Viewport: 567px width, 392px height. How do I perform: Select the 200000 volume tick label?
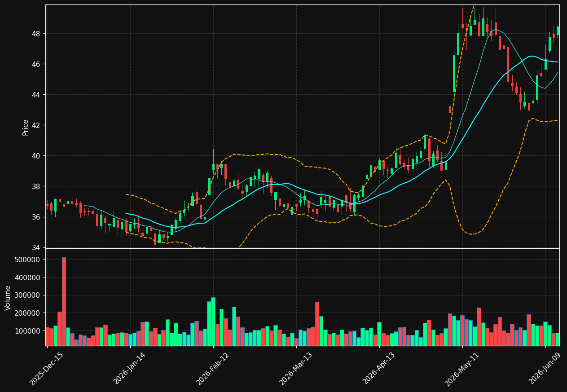click(x=28, y=313)
